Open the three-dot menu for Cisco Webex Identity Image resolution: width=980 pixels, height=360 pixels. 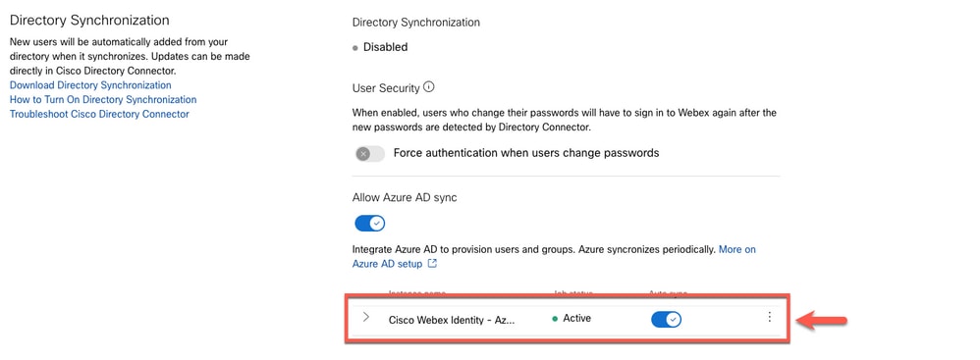(x=770, y=317)
